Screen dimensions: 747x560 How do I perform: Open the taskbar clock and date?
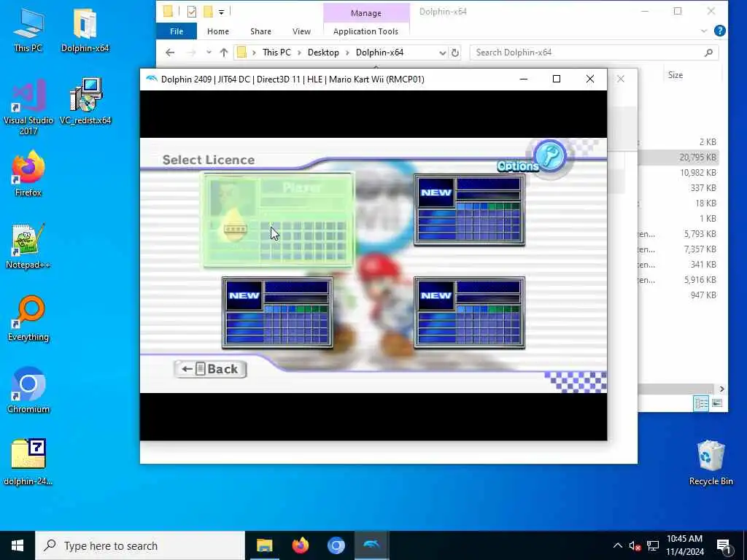[684, 545]
